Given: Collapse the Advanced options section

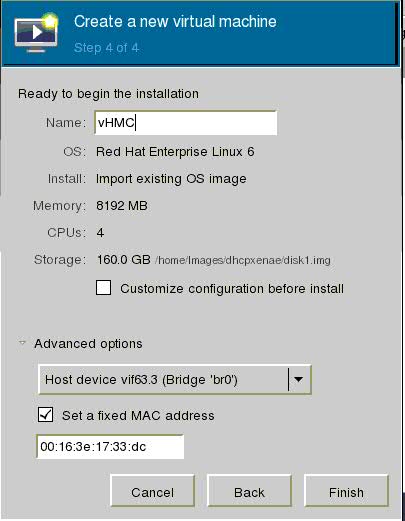Looking at the screenshot, I should point(22,343).
